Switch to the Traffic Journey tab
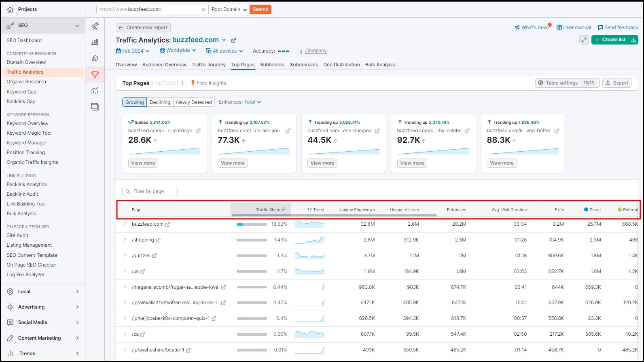The image size is (644, 362). pyautogui.click(x=209, y=65)
